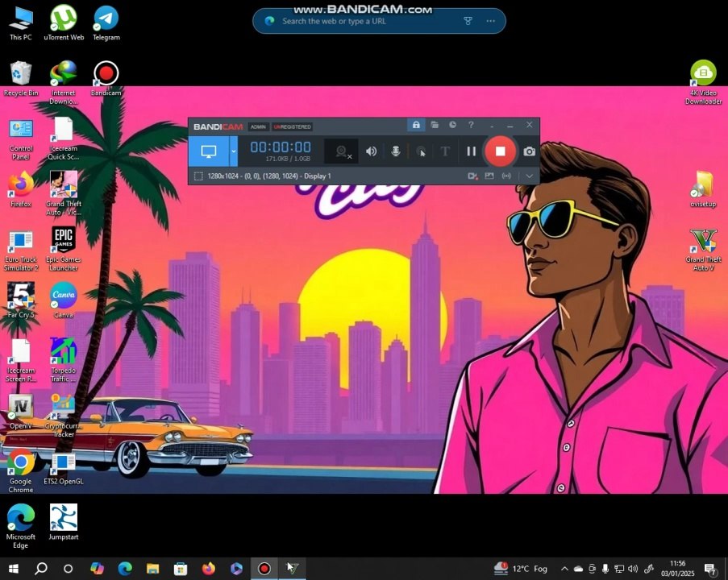Image resolution: width=728 pixels, height=580 pixels.
Task: Open This PC desktop icon
Action: coord(21,23)
